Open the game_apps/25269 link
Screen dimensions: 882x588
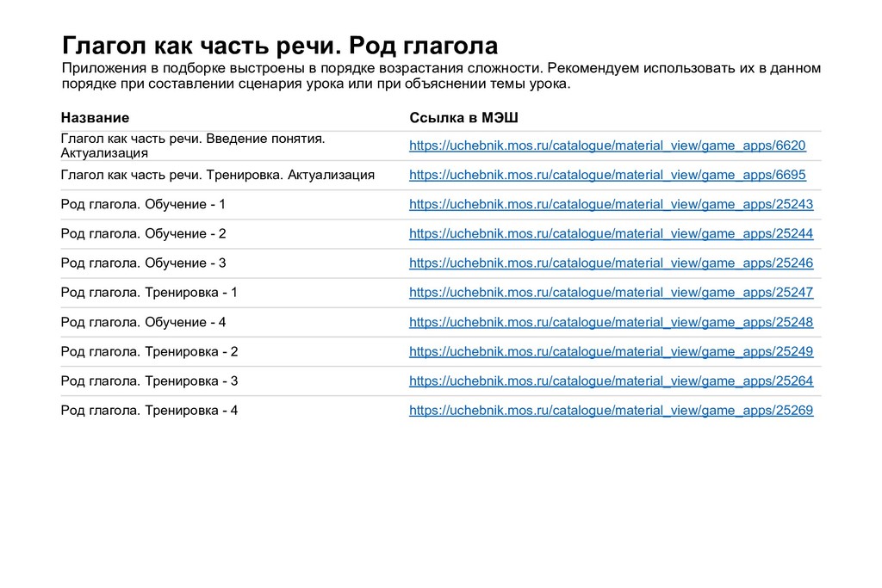[611, 411]
